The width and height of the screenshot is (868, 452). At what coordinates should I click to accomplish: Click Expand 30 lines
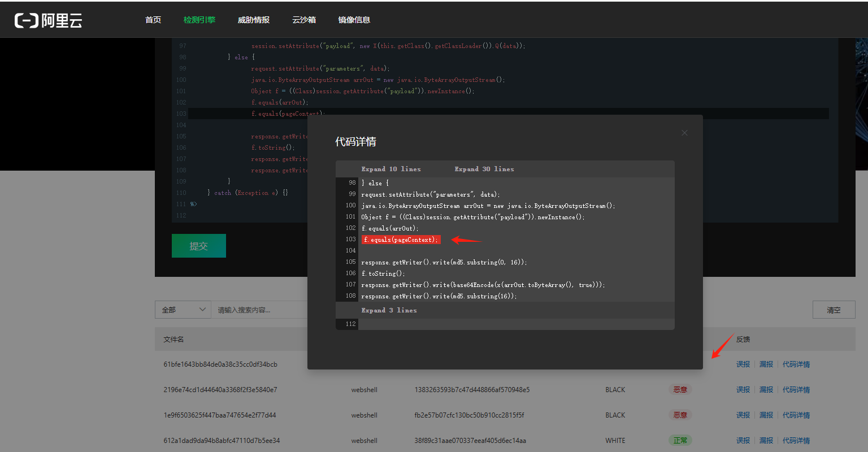pyautogui.click(x=484, y=169)
